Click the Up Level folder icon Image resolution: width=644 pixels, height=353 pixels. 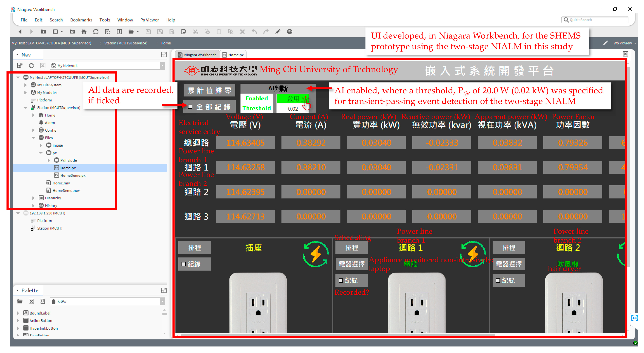coord(43,32)
